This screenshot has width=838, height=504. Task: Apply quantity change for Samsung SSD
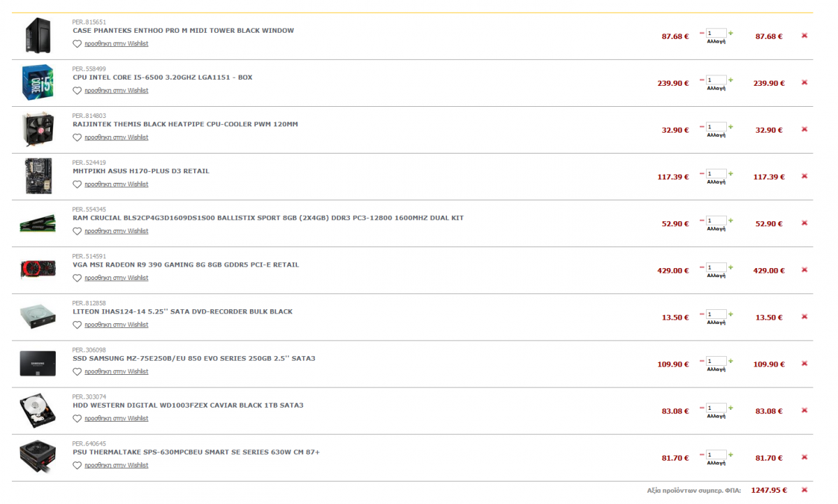click(716, 369)
